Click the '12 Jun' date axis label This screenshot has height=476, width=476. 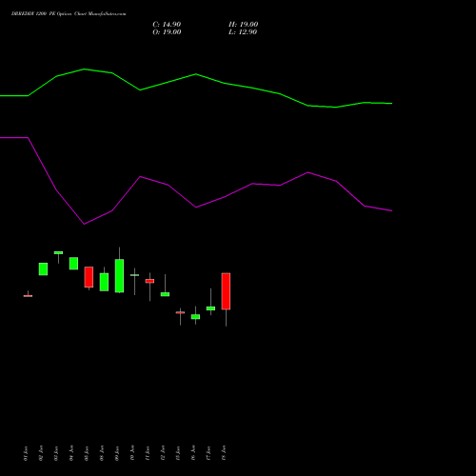[x=163, y=453]
